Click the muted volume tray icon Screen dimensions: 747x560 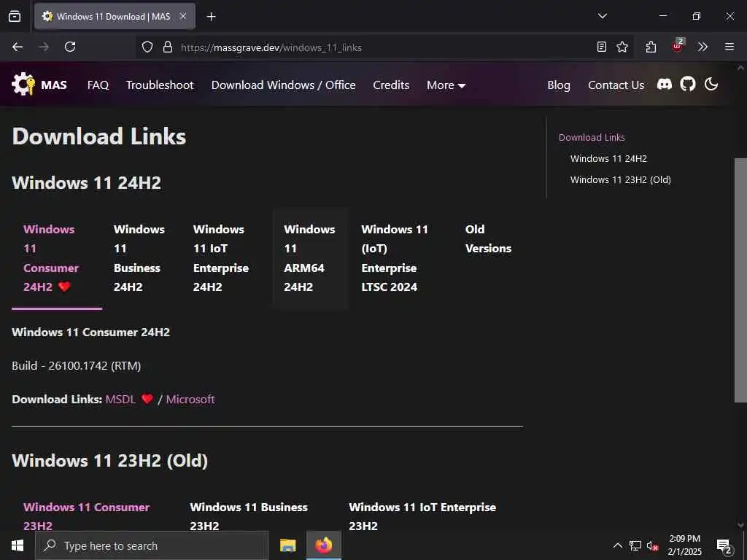[x=652, y=545]
